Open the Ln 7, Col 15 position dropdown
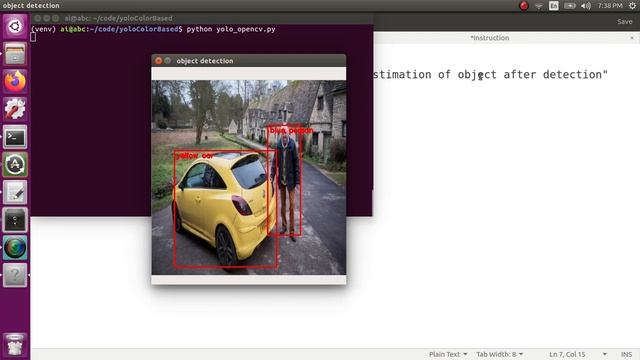 click(x=578, y=354)
